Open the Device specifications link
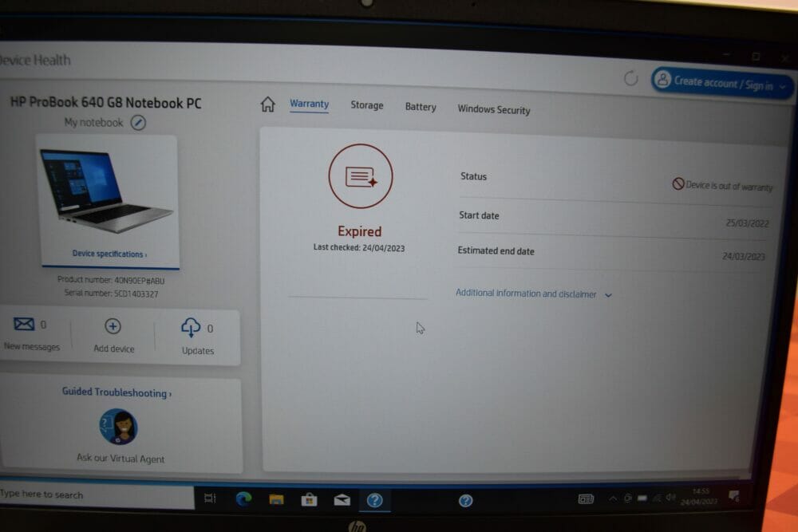This screenshot has width=798, height=532. coord(109,254)
